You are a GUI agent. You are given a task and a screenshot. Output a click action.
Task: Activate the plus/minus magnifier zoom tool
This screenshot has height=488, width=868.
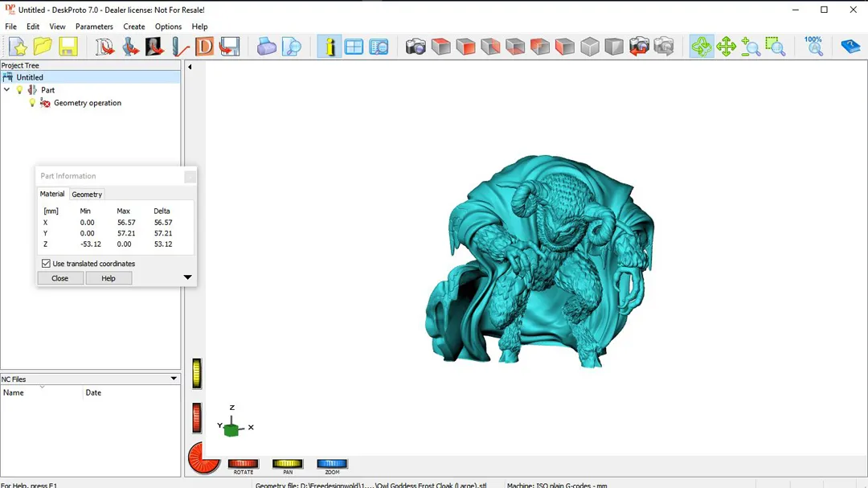click(x=751, y=47)
